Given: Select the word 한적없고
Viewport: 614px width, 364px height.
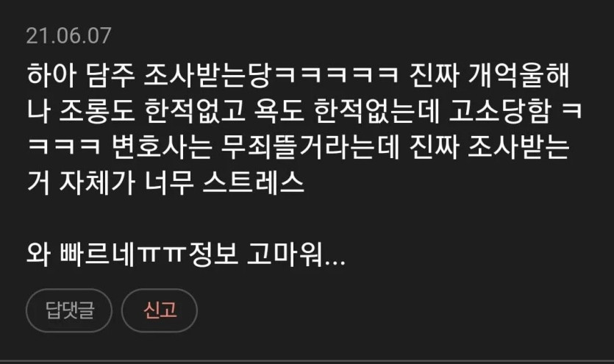Looking at the screenshot, I should coord(195,111).
